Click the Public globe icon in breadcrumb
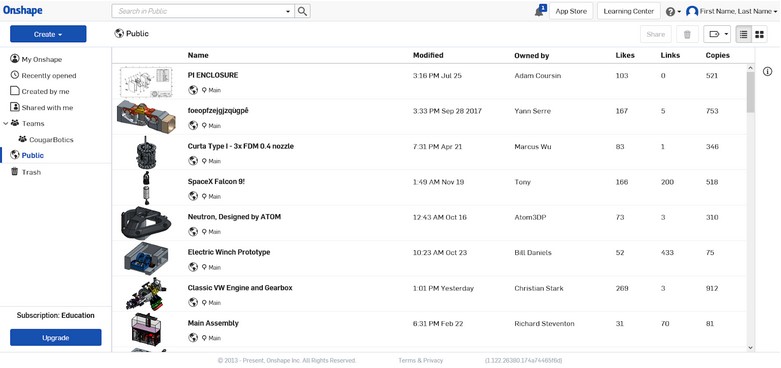 coord(119,33)
